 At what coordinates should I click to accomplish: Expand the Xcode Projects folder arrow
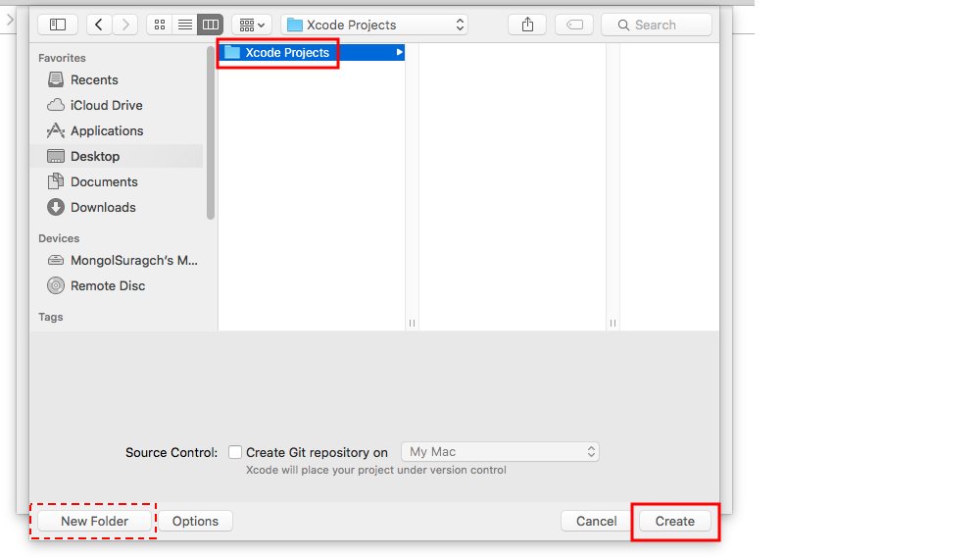click(399, 53)
